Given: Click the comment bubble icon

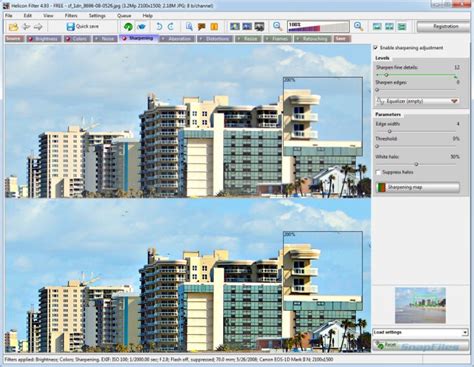Looking at the screenshot, I should (201, 27).
